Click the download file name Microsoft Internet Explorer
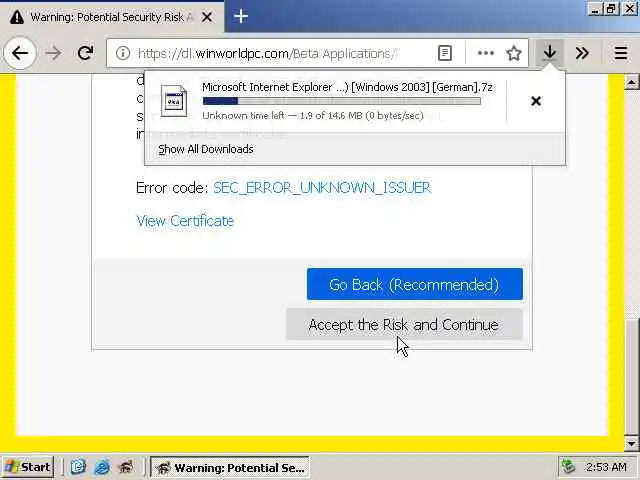This screenshot has height=480, width=640. pos(347,87)
